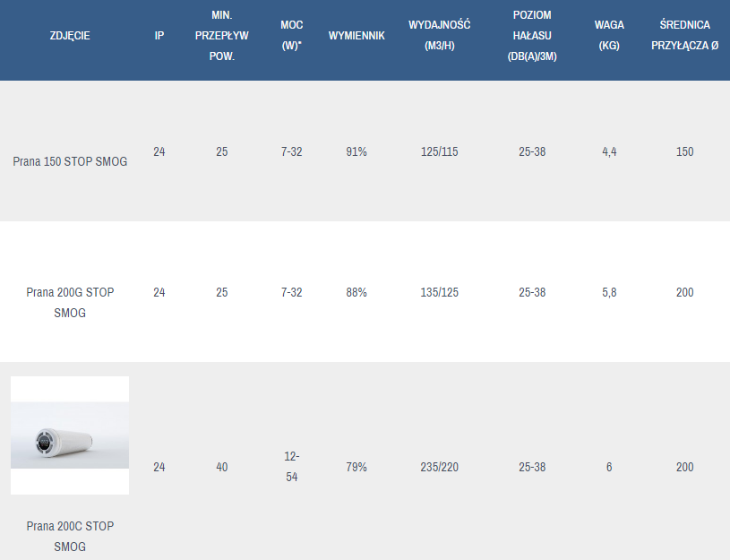Click the MOC (W)* column header
Viewport: 730px width, 560px height.
(x=291, y=35)
